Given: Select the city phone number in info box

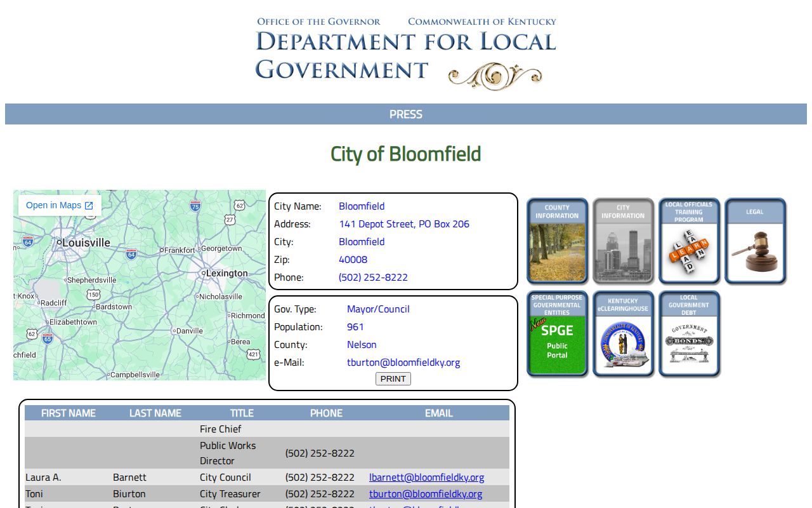Looking at the screenshot, I should click(373, 277).
